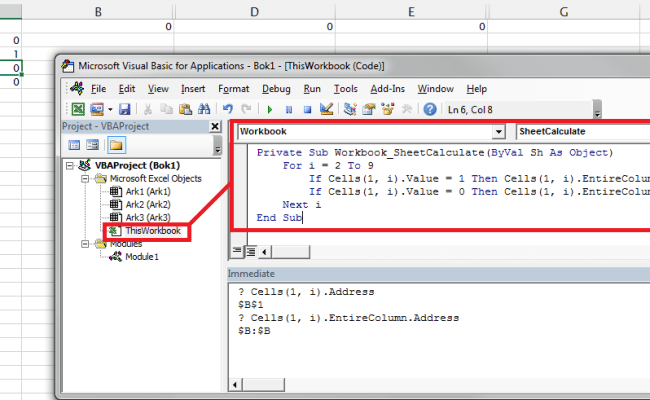The width and height of the screenshot is (650, 400).
Task: Open the Edit menu
Action: 127,89
